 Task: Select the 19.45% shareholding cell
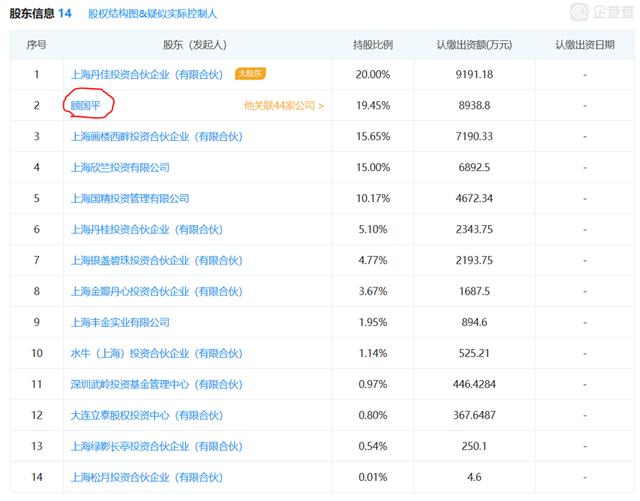click(373, 106)
